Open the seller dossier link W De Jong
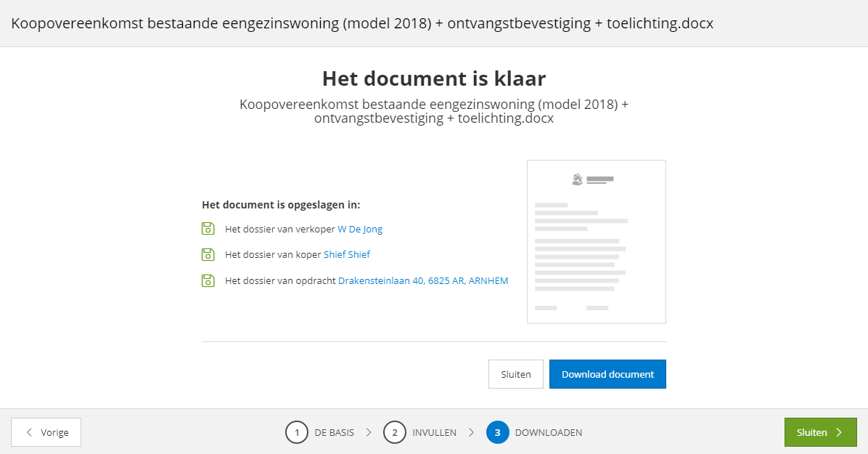 tap(360, 229)
